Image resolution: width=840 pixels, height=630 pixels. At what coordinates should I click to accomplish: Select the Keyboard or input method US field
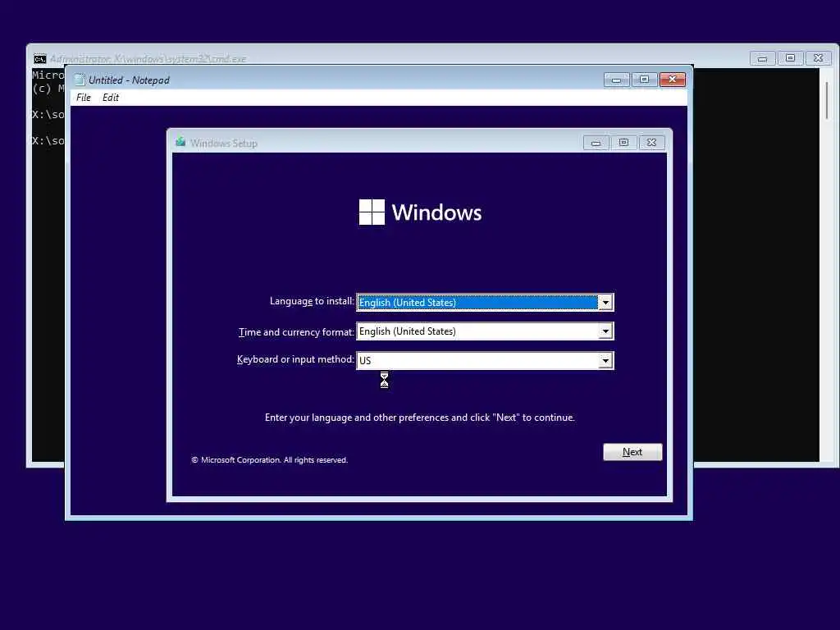485,361
